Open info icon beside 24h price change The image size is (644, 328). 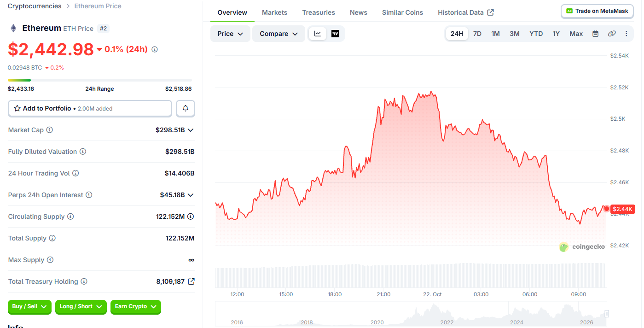pyautogui.click(x=155, y=49)
